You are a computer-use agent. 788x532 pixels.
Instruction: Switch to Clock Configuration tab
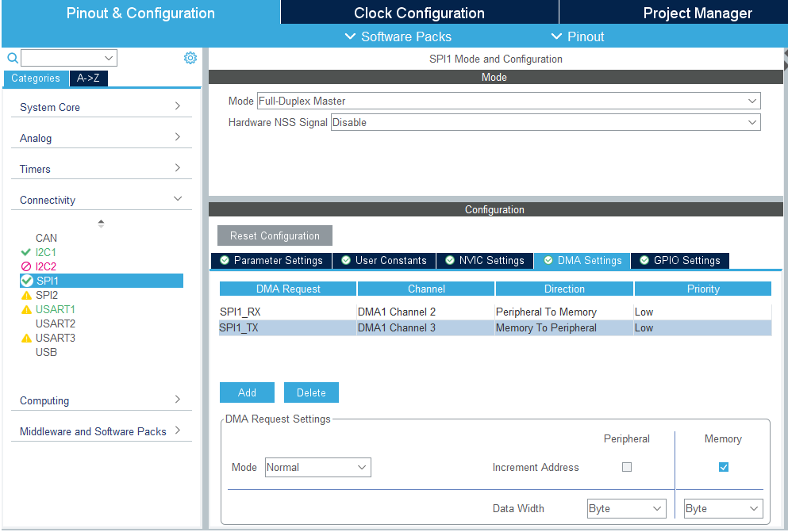pos(419,13)
